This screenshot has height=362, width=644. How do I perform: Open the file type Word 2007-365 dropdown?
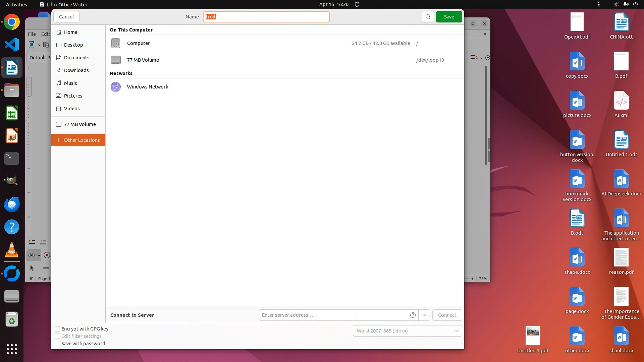tap(407, 331)
